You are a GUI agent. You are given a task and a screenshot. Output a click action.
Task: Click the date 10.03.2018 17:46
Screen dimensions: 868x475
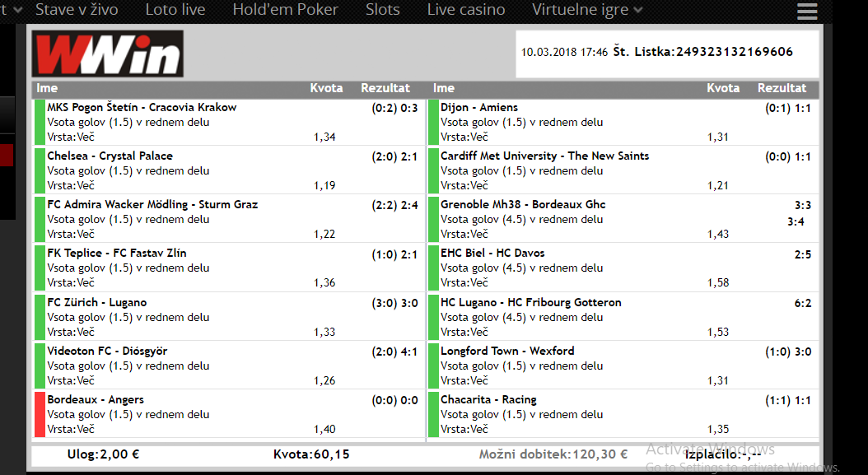(x=564, y=52)
